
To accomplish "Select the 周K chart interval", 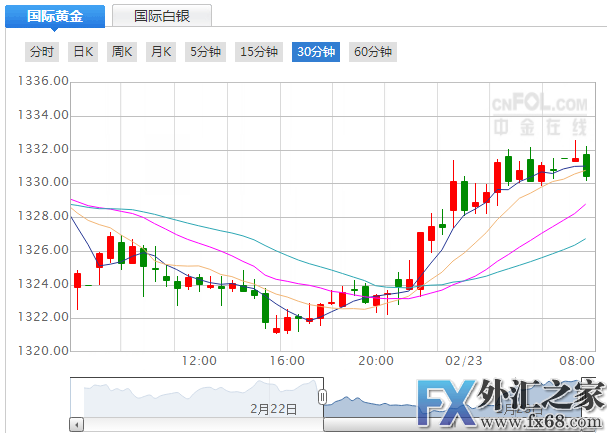I will pos(122,52).
